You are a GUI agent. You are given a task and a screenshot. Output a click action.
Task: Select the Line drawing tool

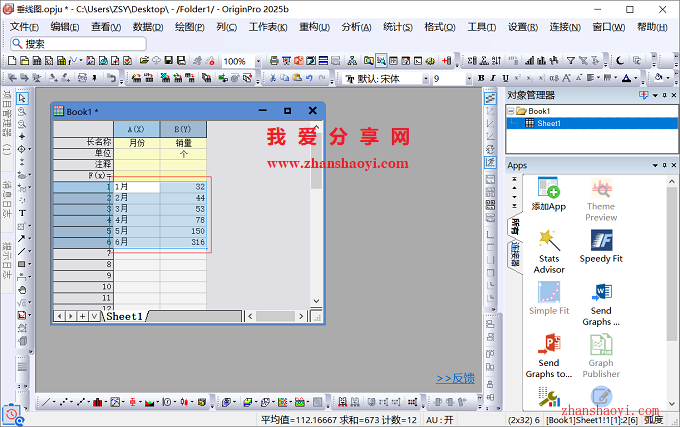coord(21,251)
